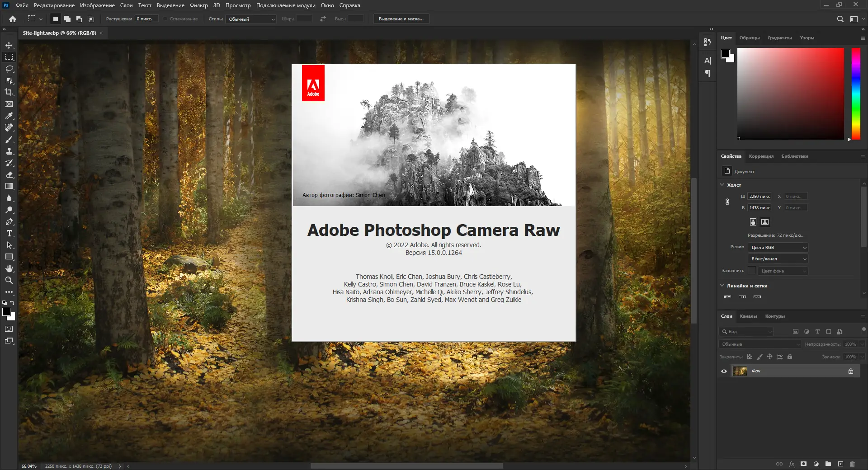Screen dimensions: 868x470
Task: Collapse the Линейки и сетки section
Action: [722, 286]
